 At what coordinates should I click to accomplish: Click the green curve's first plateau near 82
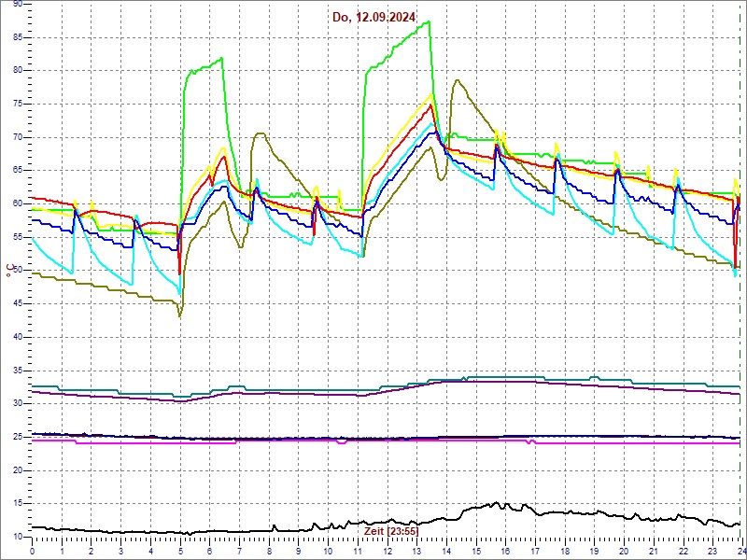[220, 59]
